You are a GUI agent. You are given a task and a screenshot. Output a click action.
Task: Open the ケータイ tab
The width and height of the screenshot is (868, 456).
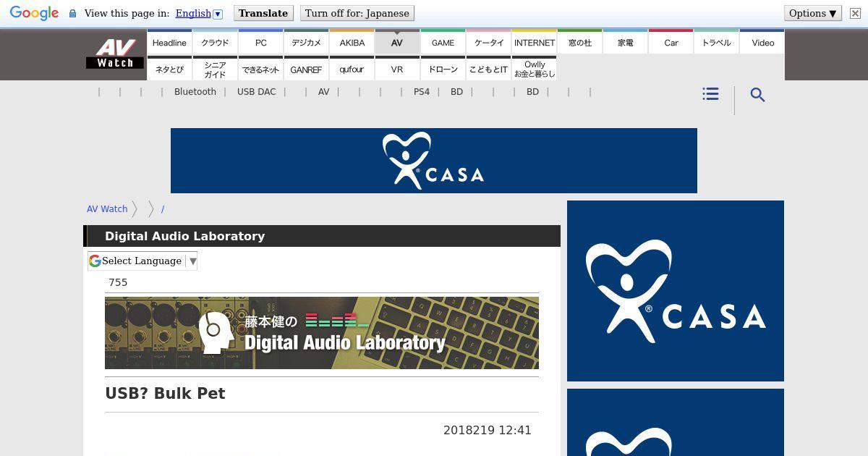pyautogui.click(x=488, y=42)
